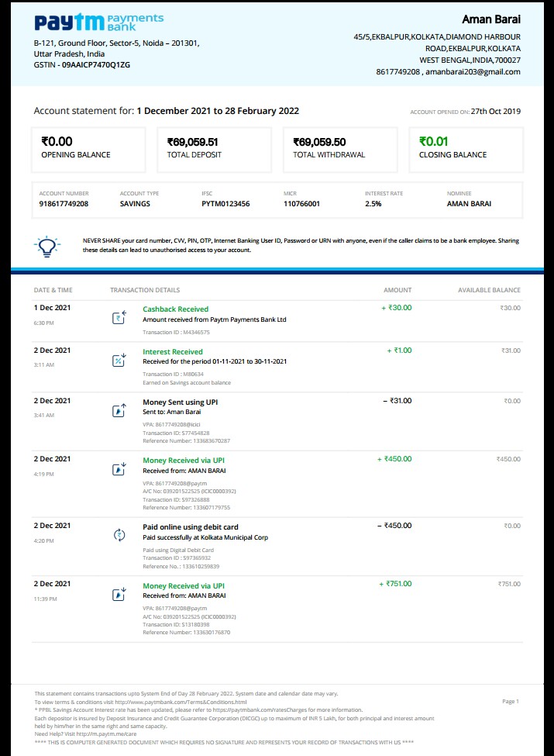The height and width of the screenshot is (756, 554).
Task: Open the paytmbank.com Terms & Conditions link
Action: [x=181, y=702]
